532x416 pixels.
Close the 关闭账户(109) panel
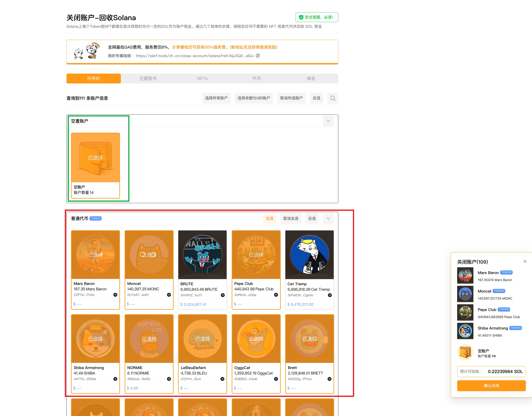coord(525,261)
